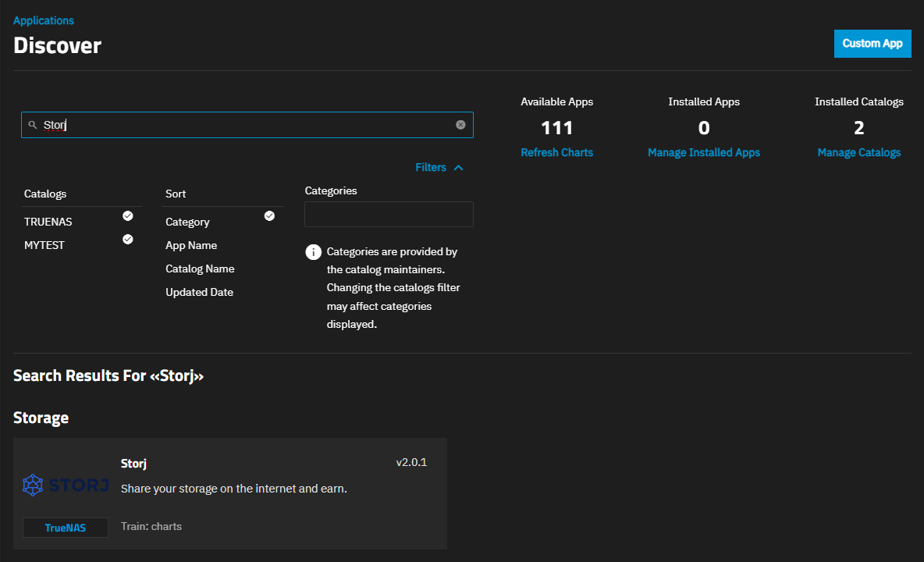The height and width of the screenshot is (562, 924).
Task: Click the Storj version v2.0.1 label
Action: (411, 462)
